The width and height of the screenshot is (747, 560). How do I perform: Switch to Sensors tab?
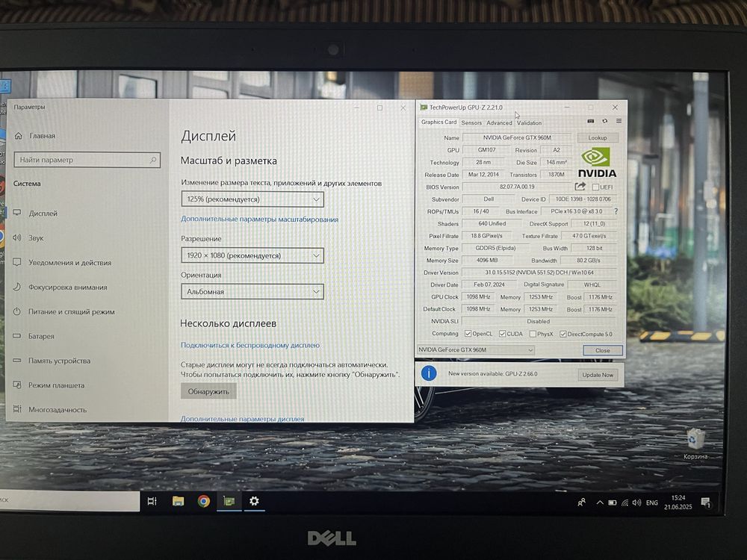click(x=471, y=123)
